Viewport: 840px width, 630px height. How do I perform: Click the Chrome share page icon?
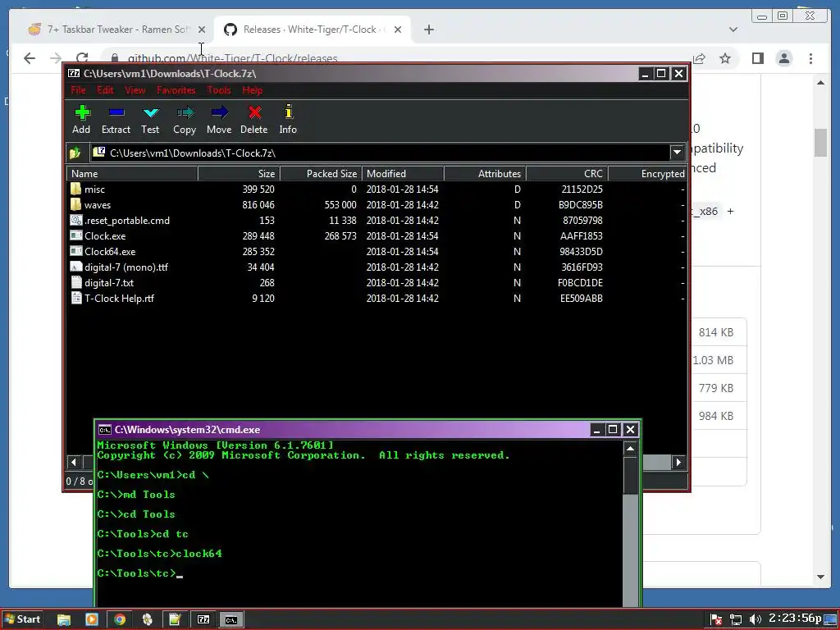point(699,58)
